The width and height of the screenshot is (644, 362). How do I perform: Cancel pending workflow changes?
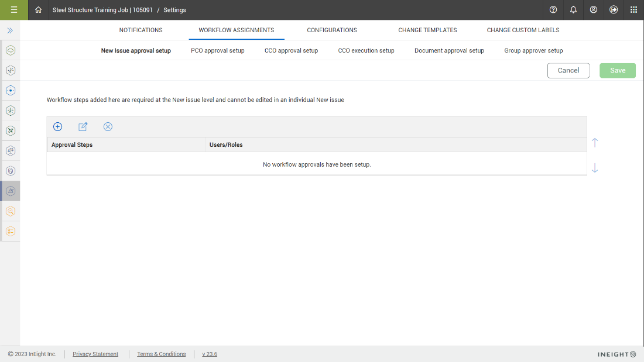(568, 70)
